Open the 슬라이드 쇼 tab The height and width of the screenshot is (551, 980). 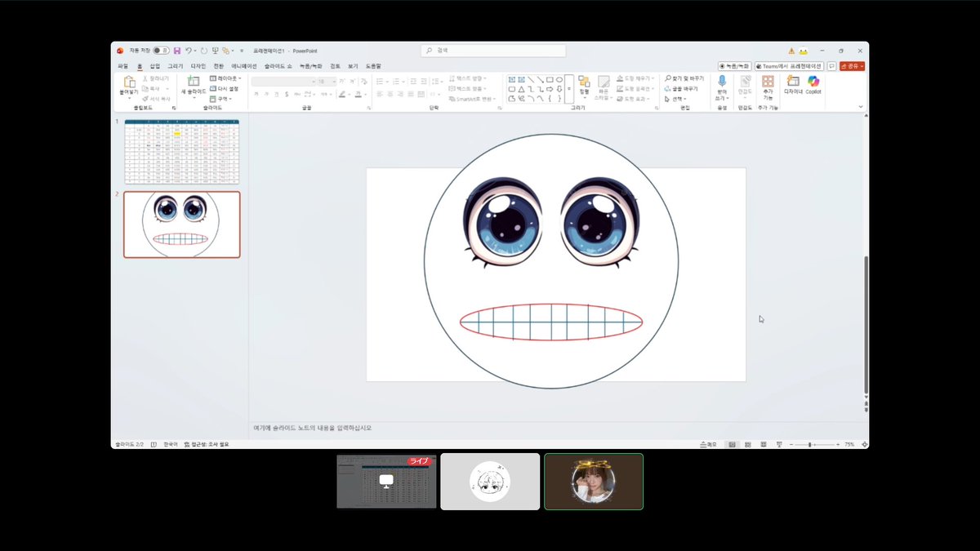[x=278, y=66]
